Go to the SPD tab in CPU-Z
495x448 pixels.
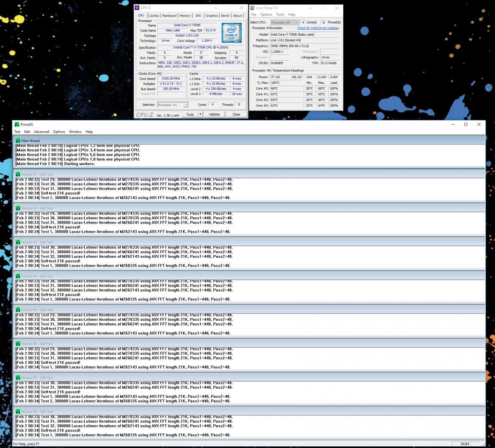(198, 16)
